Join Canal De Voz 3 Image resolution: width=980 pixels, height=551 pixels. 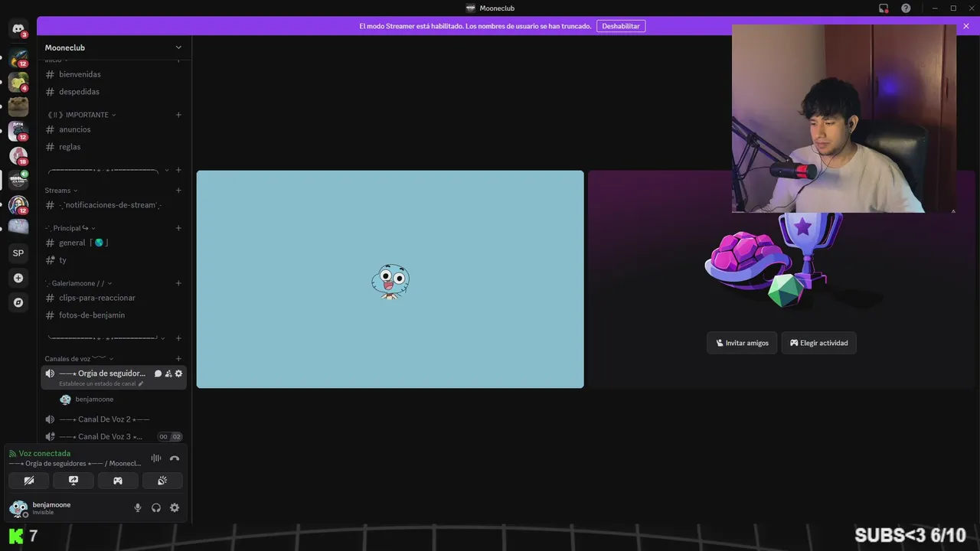click(x=113, y=436)
